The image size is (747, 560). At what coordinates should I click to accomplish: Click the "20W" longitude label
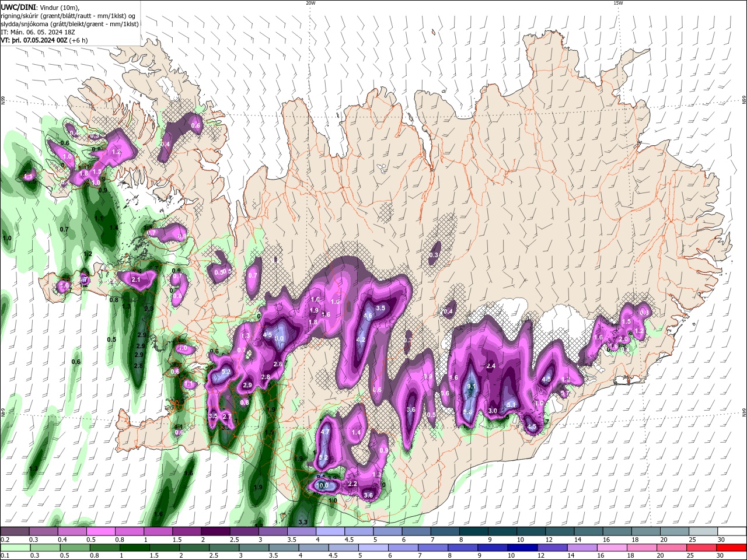click(x=310, y=3)
